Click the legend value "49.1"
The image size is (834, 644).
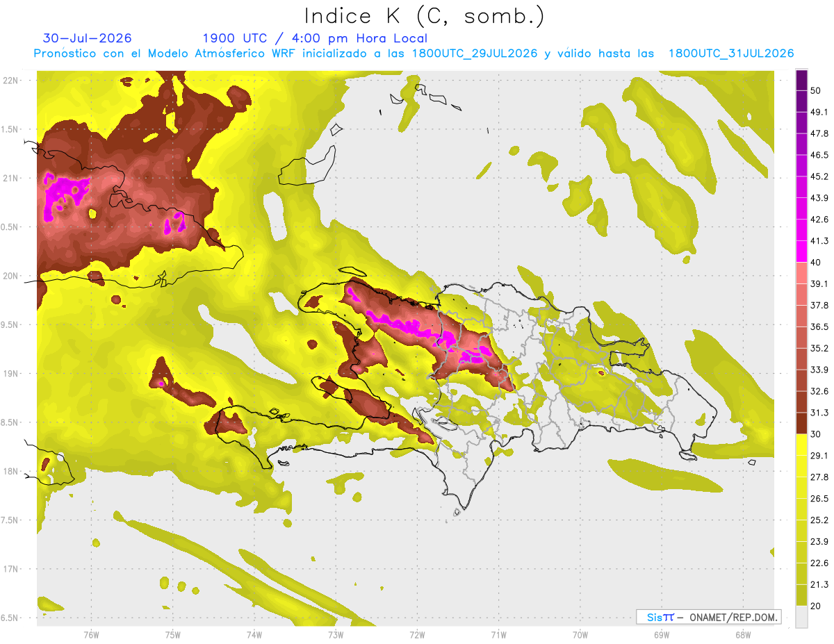pyautogui.click(x=819, y=112)
